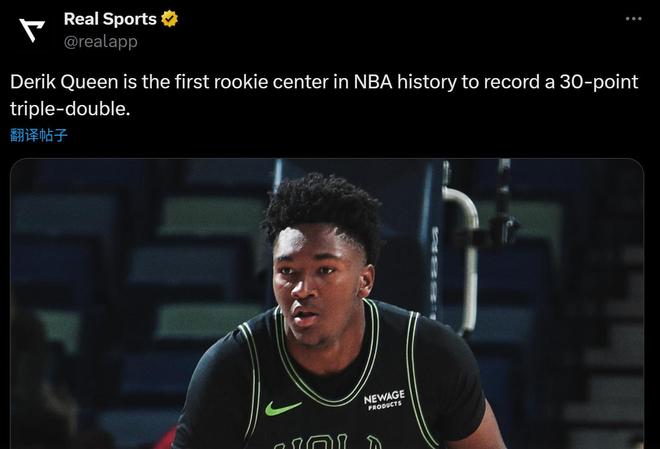Translate the post via 翻译帖子 link
The height and width of the screenshot is (449, 660).
tap(38, 135)
